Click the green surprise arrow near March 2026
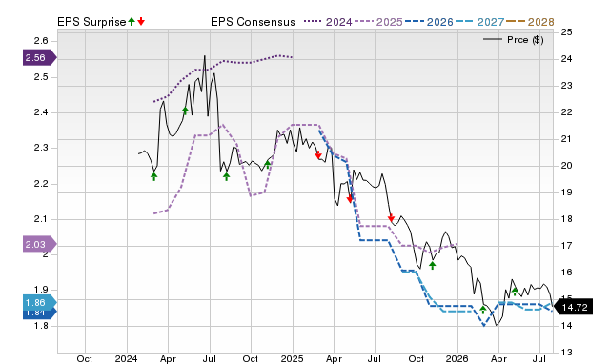 [483, 310]
